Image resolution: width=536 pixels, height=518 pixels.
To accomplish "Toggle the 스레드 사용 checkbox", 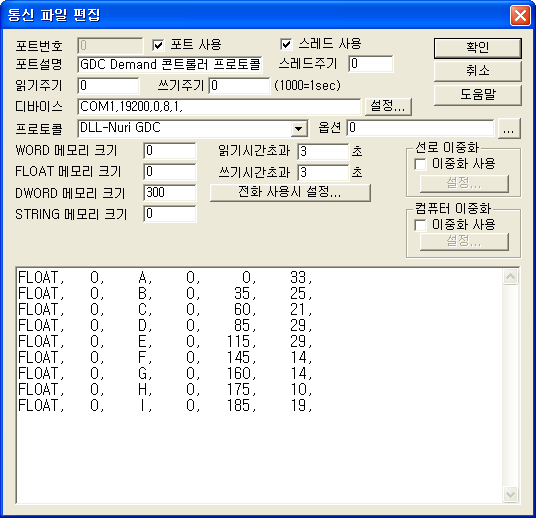I will click(286, 44).
